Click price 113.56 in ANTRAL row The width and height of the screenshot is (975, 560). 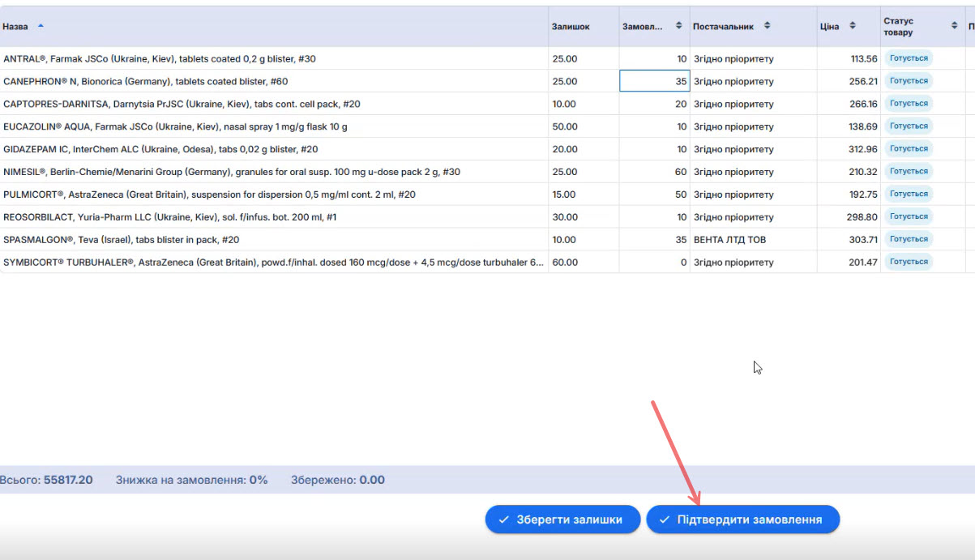864,58
